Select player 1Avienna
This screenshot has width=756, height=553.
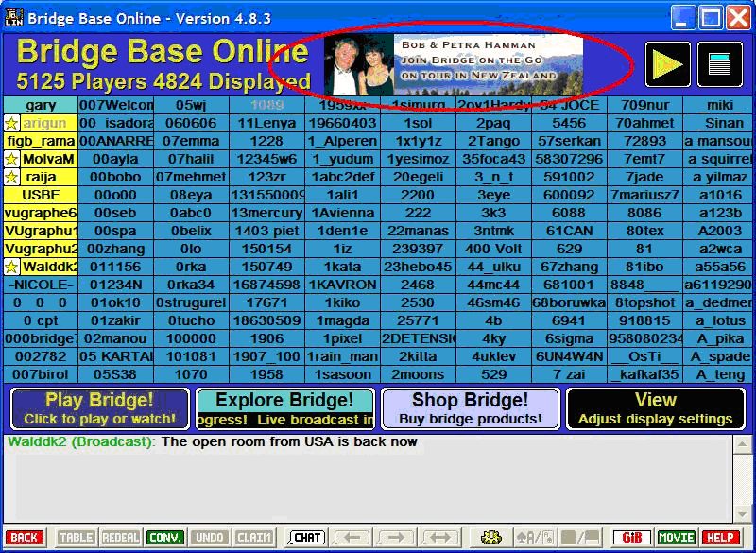pos(343,213)
